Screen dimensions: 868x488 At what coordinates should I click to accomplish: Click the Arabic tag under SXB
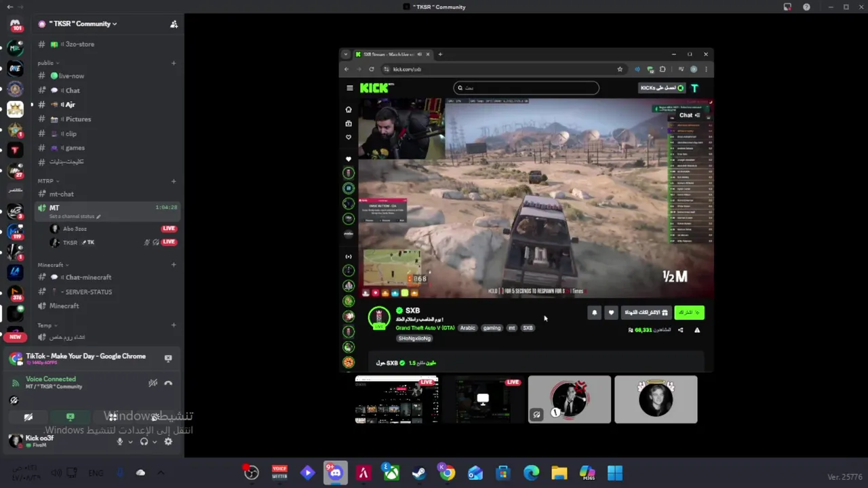468,328
